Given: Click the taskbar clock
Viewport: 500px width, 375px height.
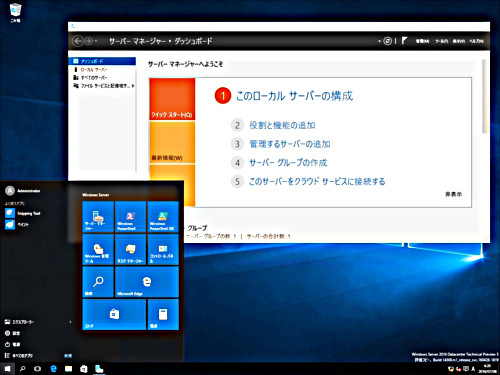Looking at the screenshot, I should click(x=488, y=369).
